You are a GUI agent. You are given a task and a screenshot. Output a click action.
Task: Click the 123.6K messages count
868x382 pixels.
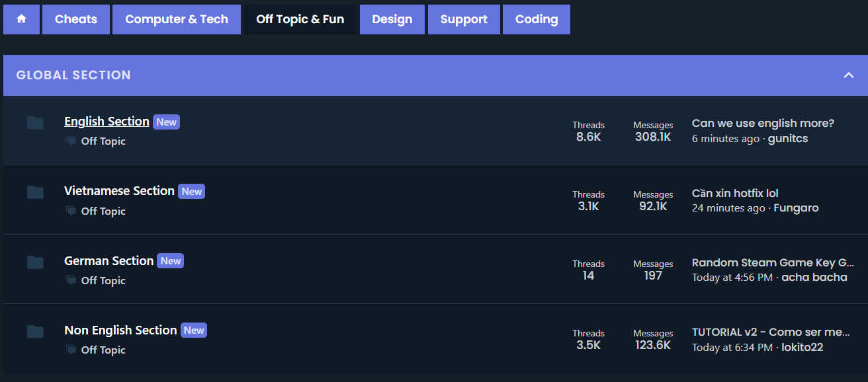coord(653,345)
